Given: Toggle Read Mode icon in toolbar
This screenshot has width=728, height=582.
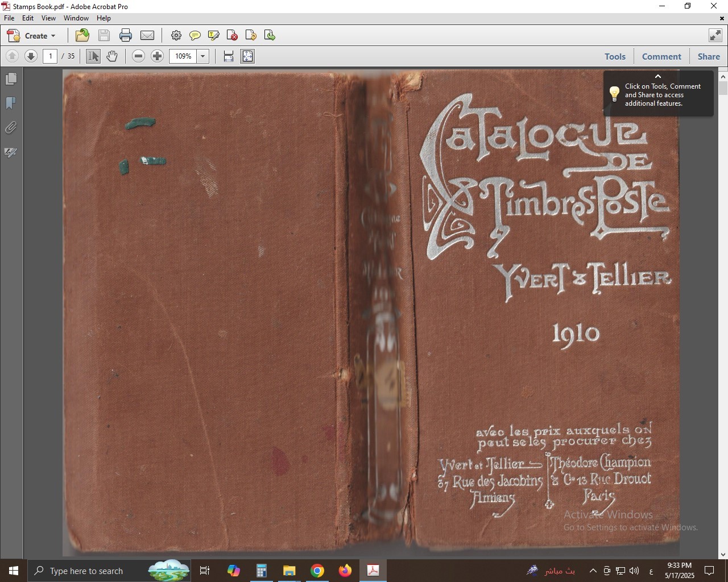Looking at the screenshot, I should (x=715, y=35).
